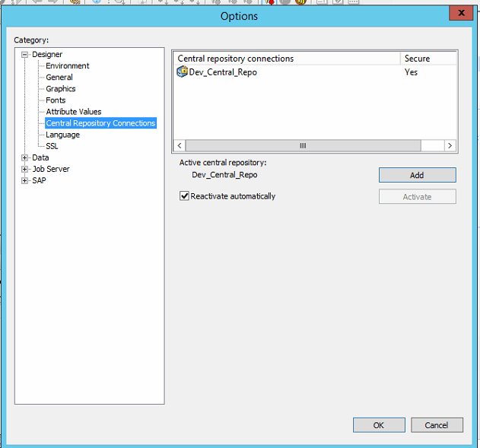The width and height of the screenshot is (480, 448).
Task: Expand the Job Server category node
Action: coord(25,169)
